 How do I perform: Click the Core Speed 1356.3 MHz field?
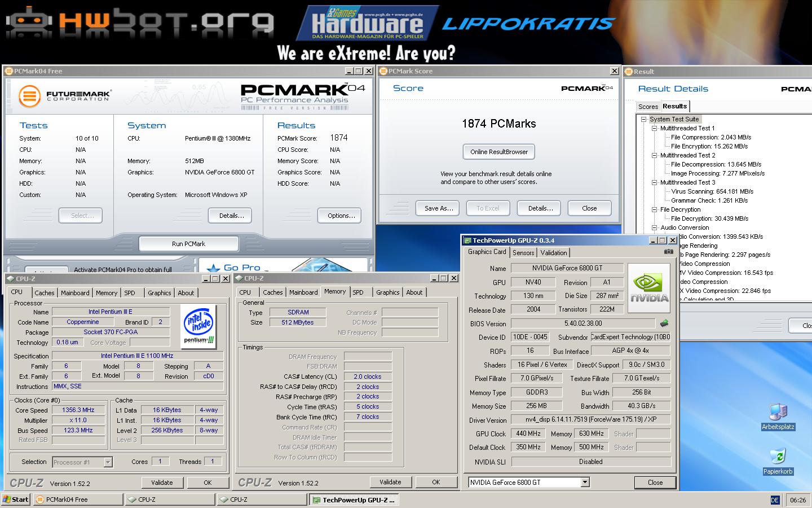click(x=78, y=410)
